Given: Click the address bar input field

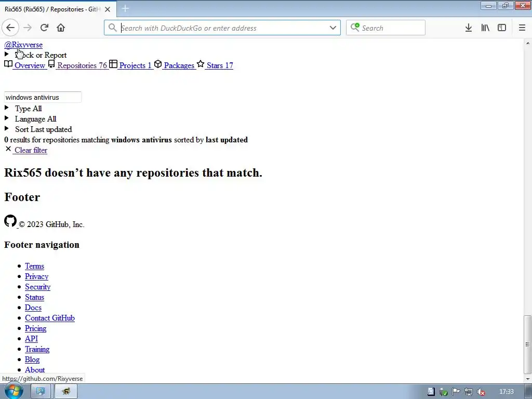Looking at the screenshot, I should point(222,28).
